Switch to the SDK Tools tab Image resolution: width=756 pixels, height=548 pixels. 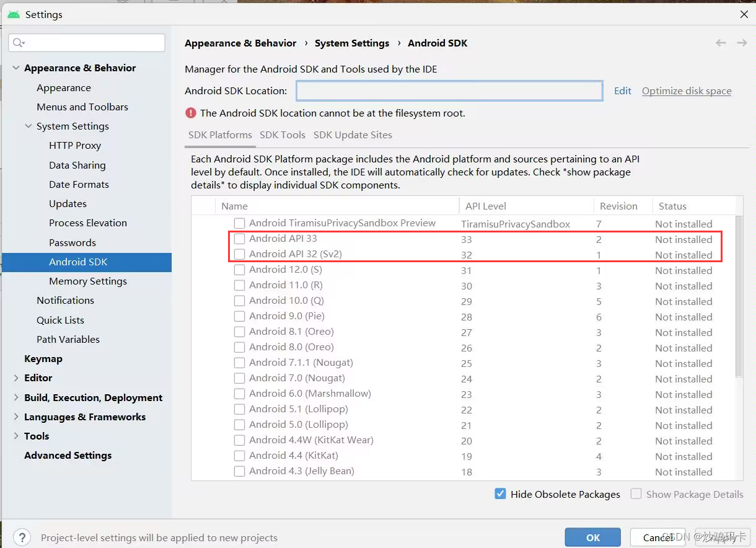(283, 135)
